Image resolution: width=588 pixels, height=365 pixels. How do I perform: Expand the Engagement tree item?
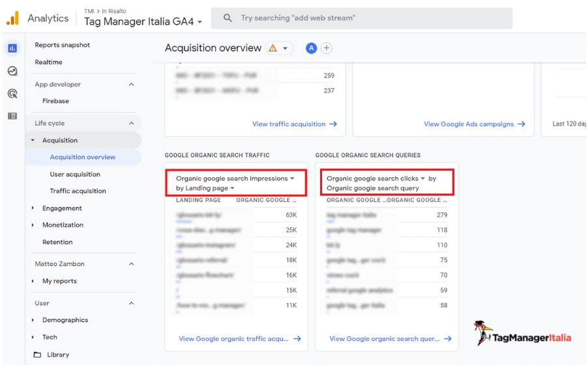tap(33, 208)
